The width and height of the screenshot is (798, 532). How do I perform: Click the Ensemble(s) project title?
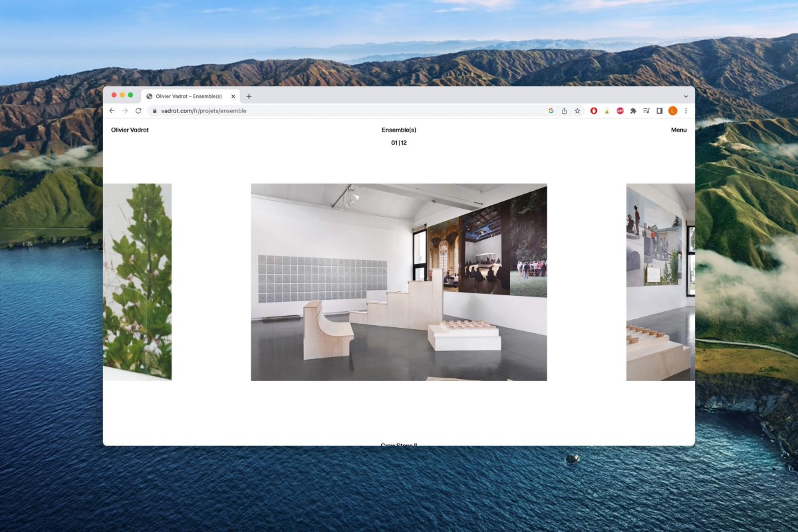[x=399, y=130]
